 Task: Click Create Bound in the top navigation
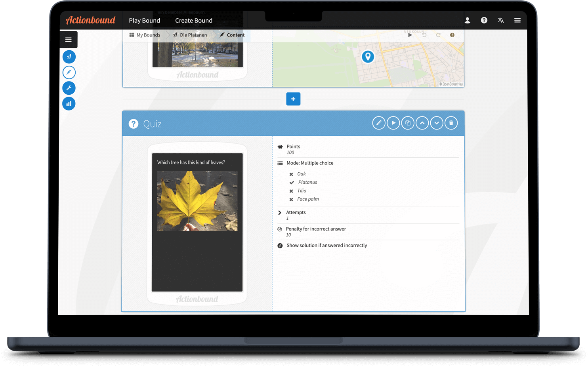194,21
